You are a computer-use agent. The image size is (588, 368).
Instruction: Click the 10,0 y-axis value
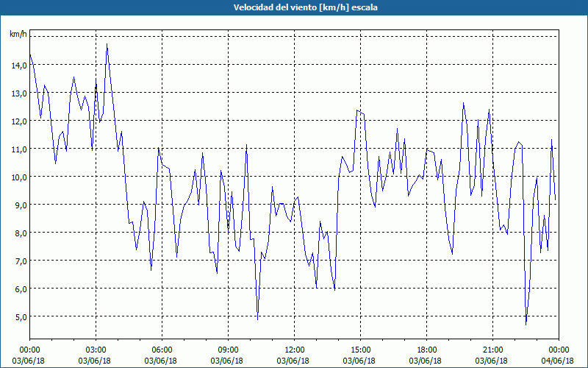coord(19,177)
